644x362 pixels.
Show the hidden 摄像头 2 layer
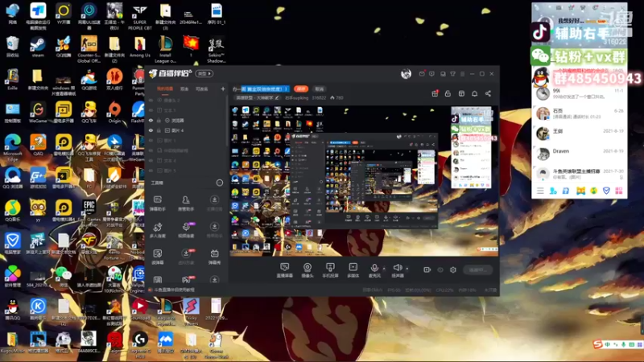point(151,100)
